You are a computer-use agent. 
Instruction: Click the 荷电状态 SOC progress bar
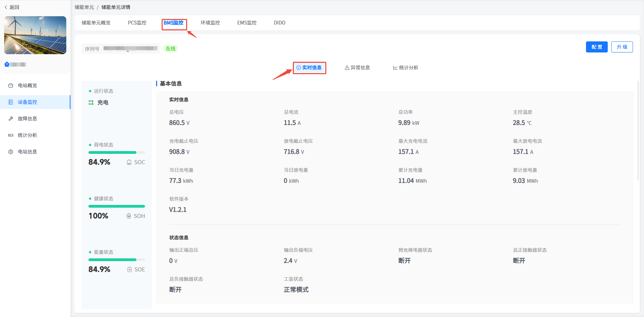(x=116, y=152)
